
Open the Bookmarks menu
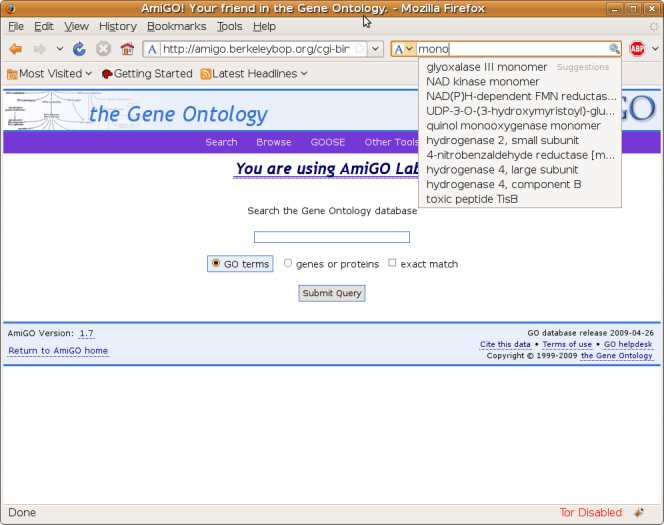click(x=177, y=26)
